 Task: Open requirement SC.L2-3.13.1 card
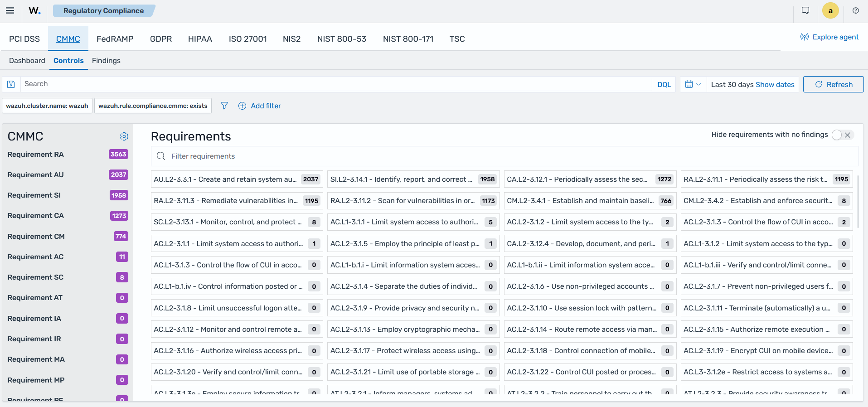tap(237, 222)
